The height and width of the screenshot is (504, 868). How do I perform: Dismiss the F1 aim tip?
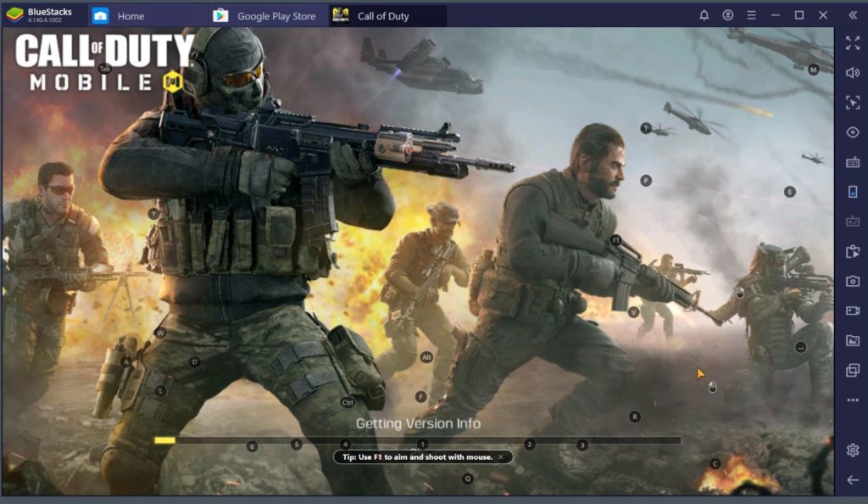tap(501, 457)
